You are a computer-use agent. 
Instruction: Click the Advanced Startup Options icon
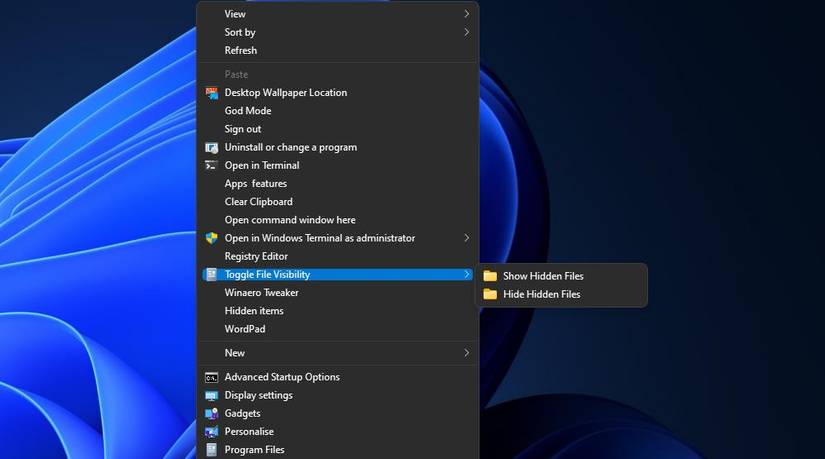[212, 377]
